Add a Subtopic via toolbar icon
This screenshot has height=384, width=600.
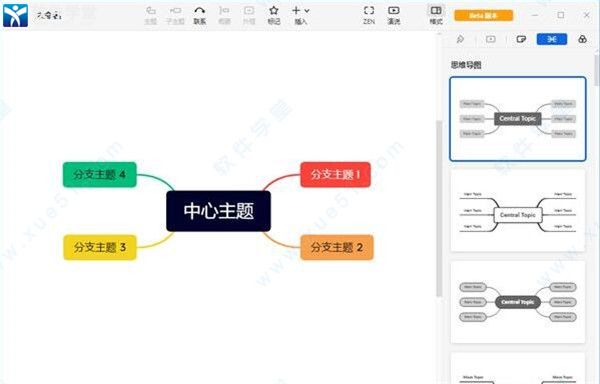pos(175,15)
